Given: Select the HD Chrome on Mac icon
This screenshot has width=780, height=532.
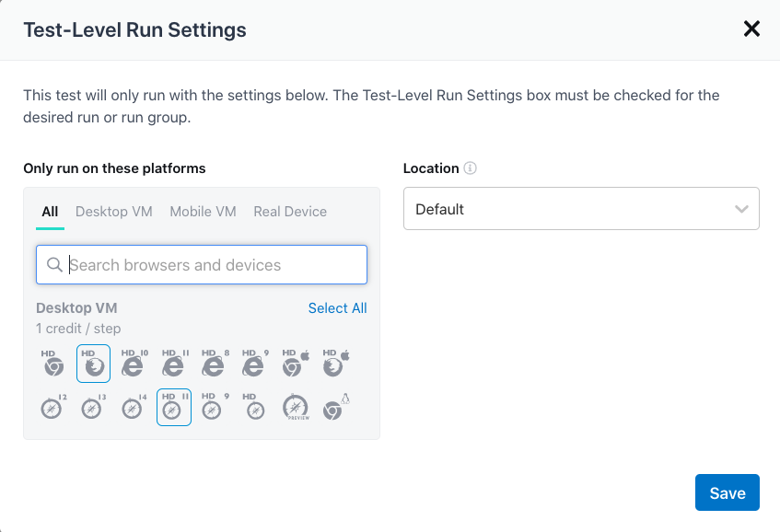Looking at the screenshot, I should pos(295,364).
